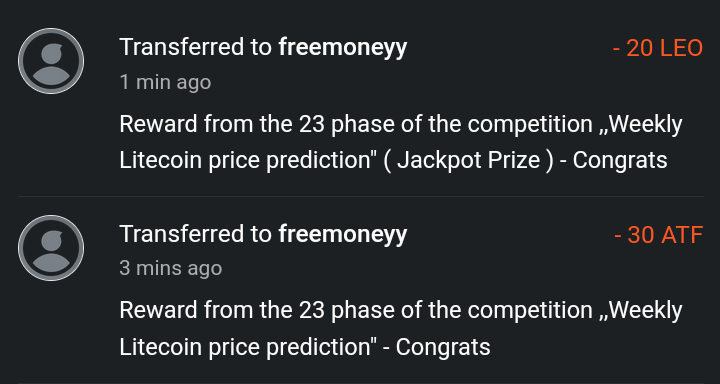Click the divider line between the two transfers
The width and height of the screenshot is (720, 384).
click(360, 197)
